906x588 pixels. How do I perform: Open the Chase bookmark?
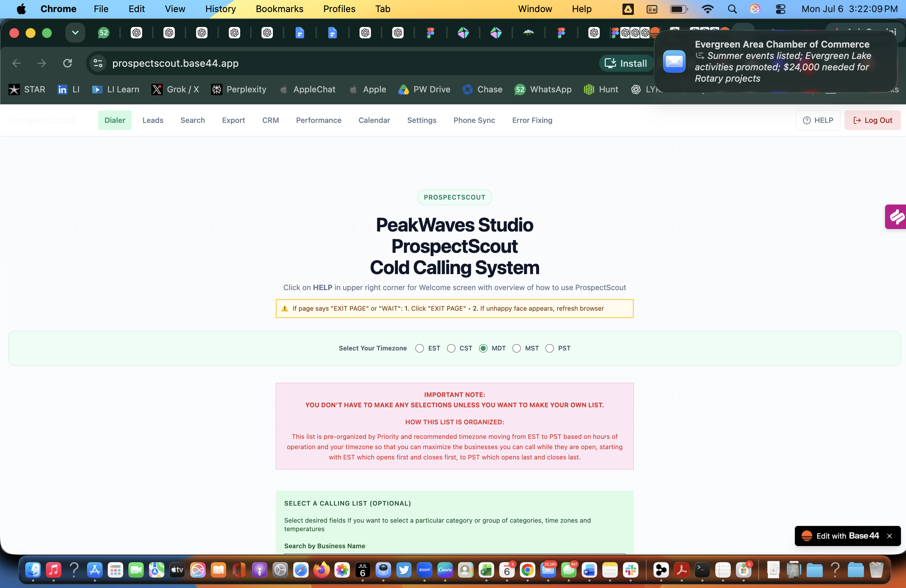coord(482,89)
